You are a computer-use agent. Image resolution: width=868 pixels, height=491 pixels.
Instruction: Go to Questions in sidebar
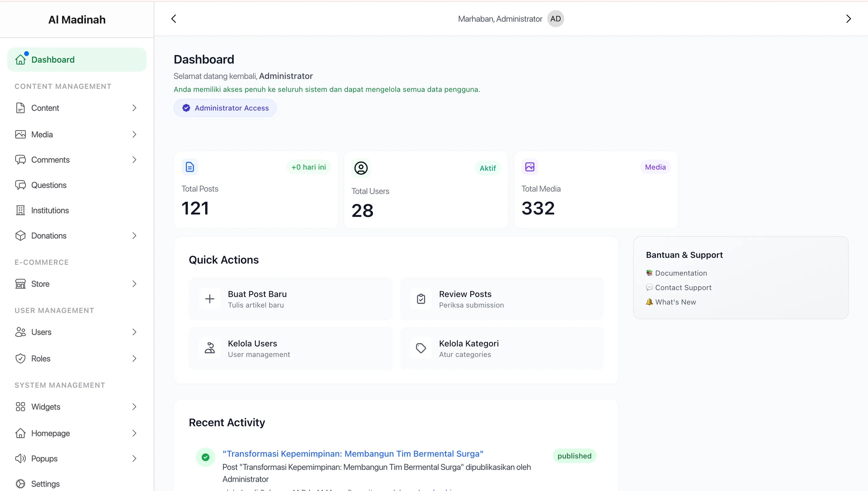49,185
